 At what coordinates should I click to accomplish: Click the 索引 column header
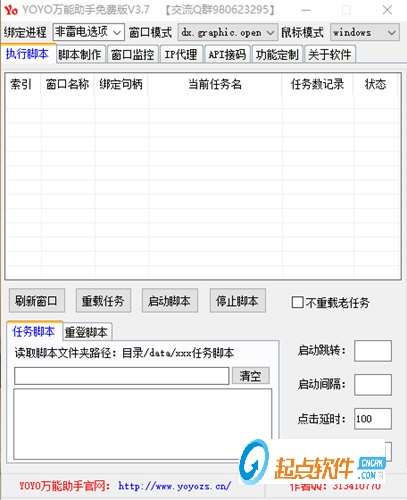[x=23, y=84]
